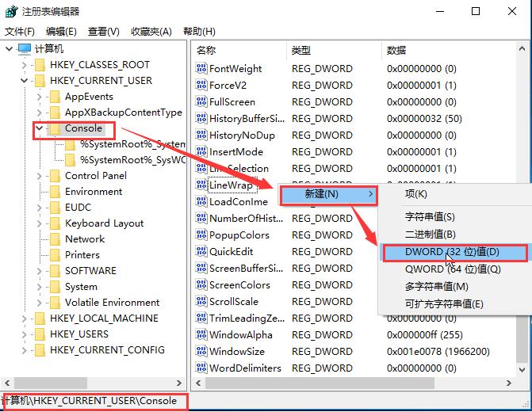Open the 编辑(E) menu
The image size is (532, 412).
pos(61,32)
